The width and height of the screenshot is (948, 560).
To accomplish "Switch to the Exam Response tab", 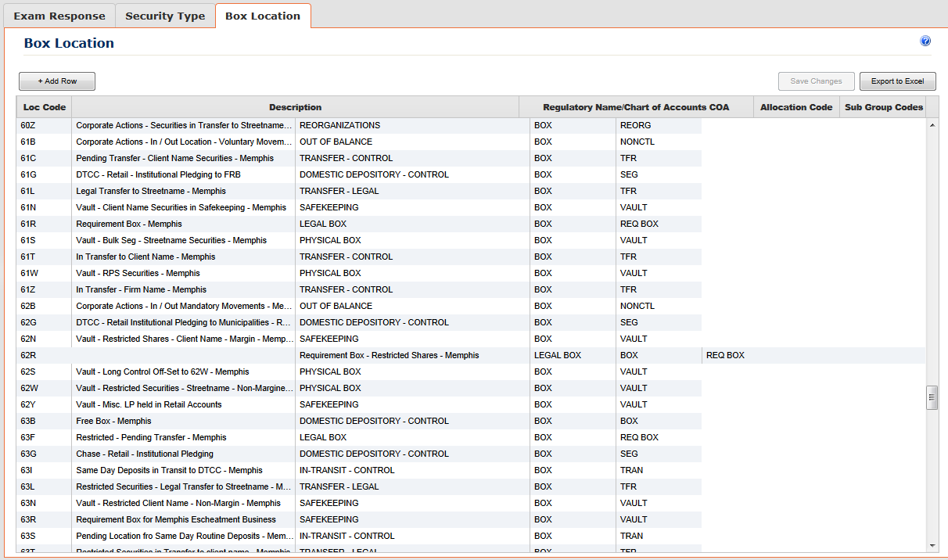I will click(59, 16).
